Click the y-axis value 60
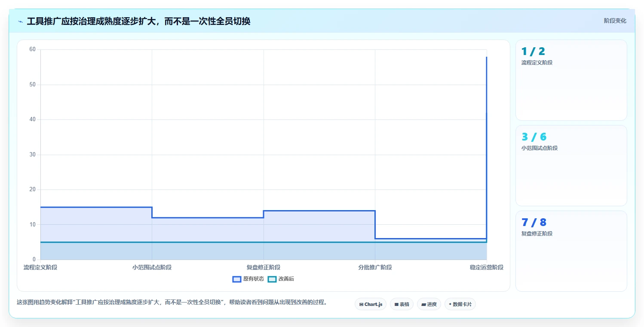This screenshot has width=644, height=327. [x=32, y=49]
